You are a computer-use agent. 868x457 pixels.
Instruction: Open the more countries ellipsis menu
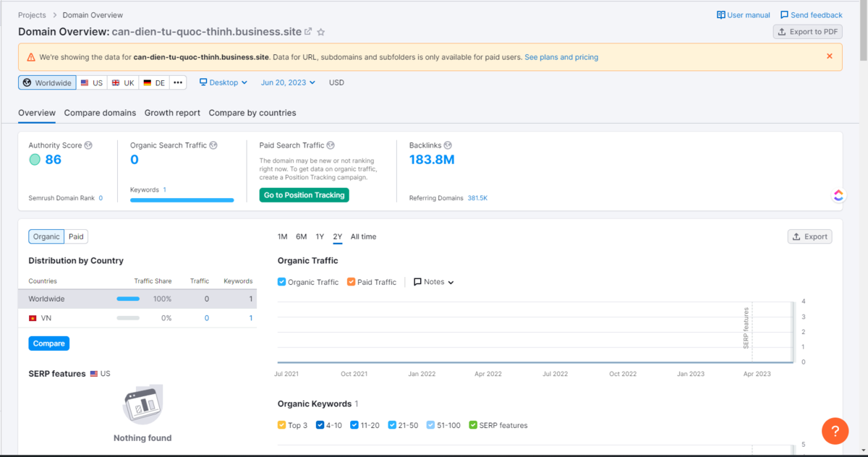pyautogui.click(x=178, y=82)
